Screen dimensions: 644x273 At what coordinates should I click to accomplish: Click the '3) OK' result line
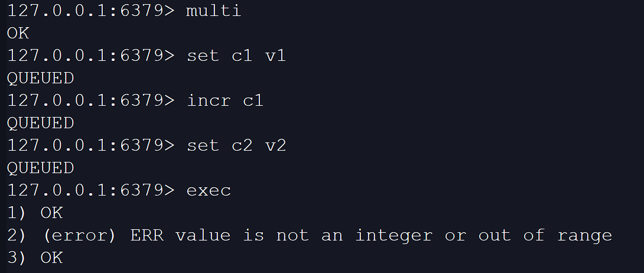click(x=35, y=258)
